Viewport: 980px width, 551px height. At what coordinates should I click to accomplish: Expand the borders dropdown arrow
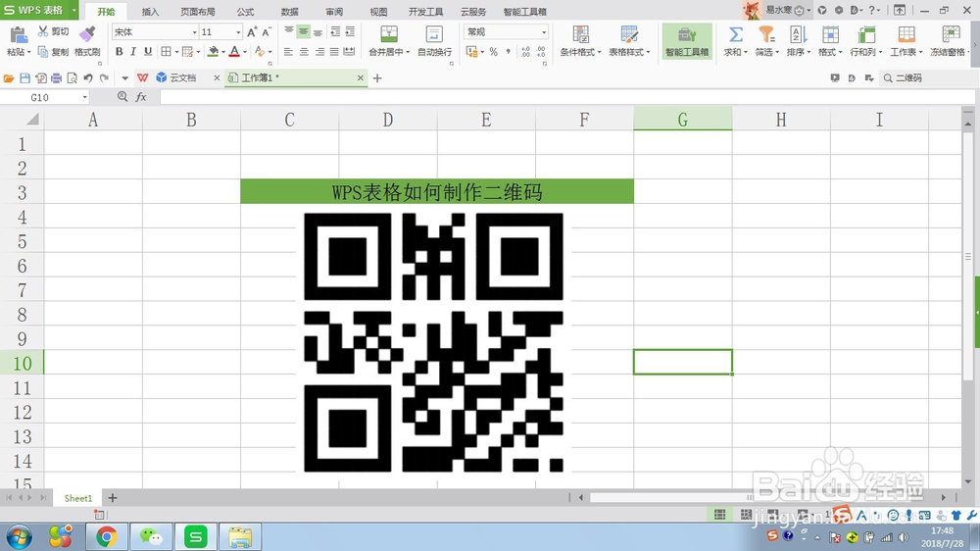point(176,53)
